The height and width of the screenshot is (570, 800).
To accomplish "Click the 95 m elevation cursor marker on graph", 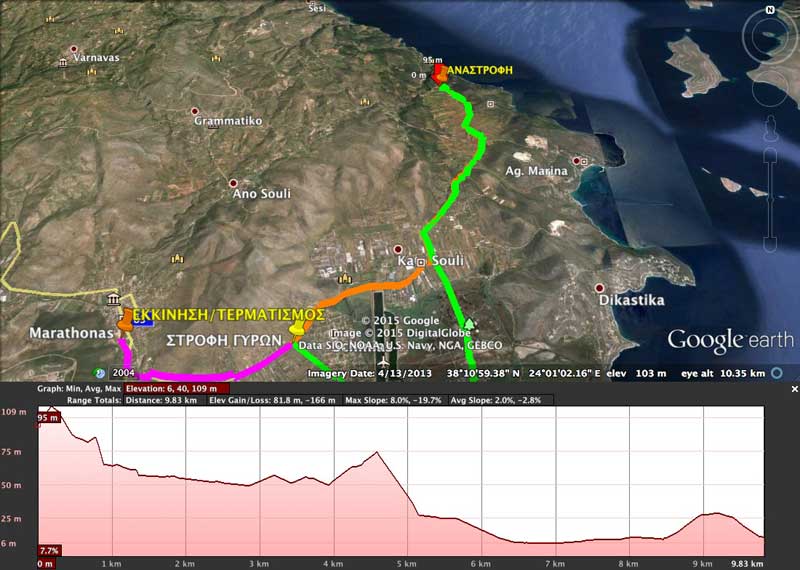I will tap(46, 417).
